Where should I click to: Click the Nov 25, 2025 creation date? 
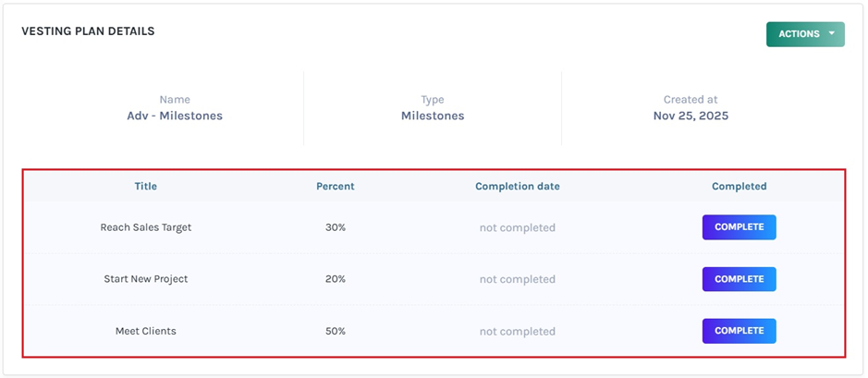click(691, 116)
